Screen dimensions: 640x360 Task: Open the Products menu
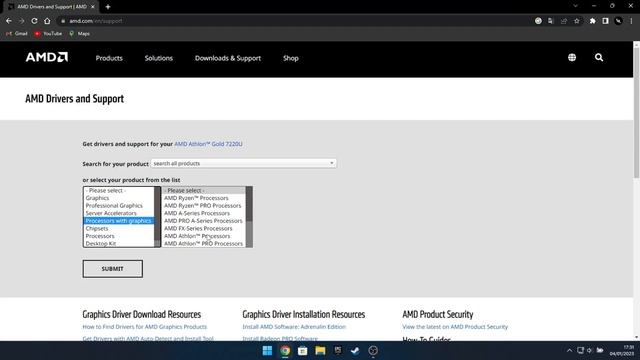click(x=109, y=58)
